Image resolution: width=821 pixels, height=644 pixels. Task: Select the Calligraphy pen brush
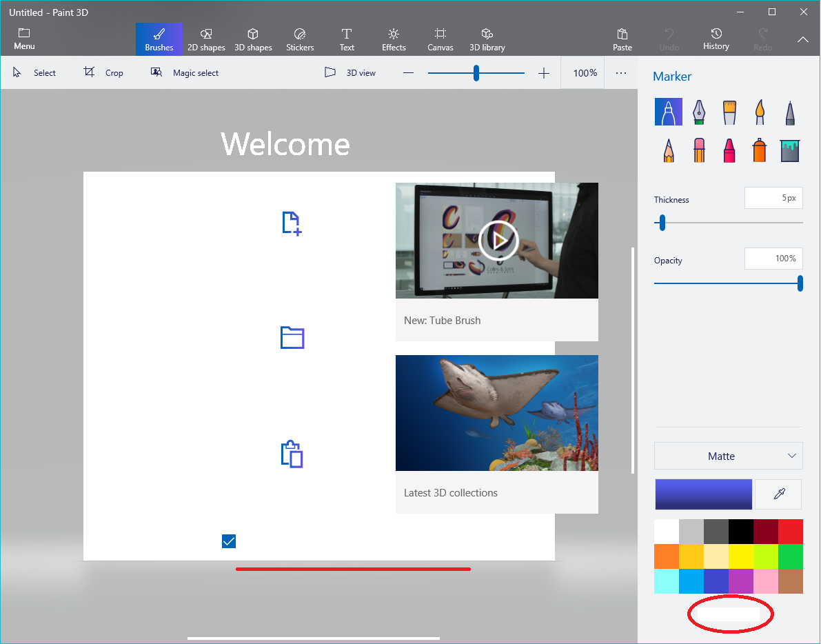click(699, 112)
